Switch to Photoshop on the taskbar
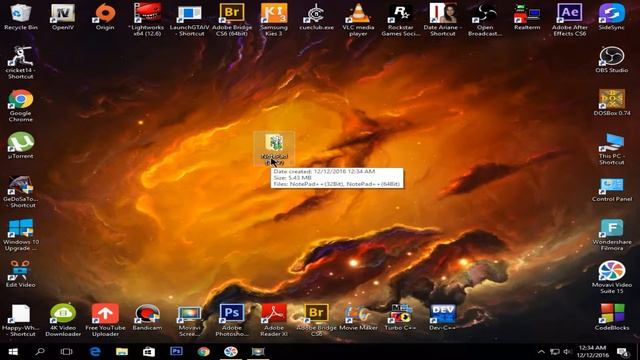Viewport: 640px width, 360px height. [x=176, y=351]
